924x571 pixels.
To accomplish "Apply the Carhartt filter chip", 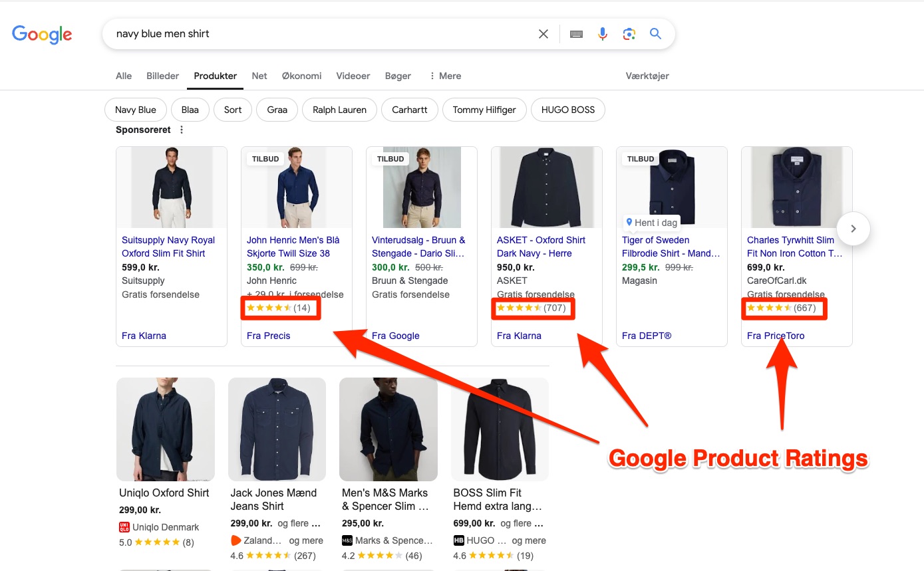I will tap(410, 110).
